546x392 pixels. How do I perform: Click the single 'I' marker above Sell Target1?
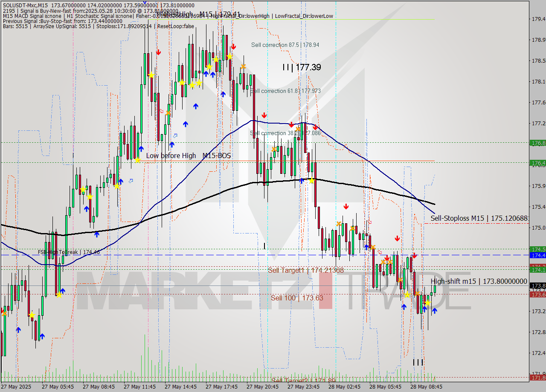click(264, 245)
